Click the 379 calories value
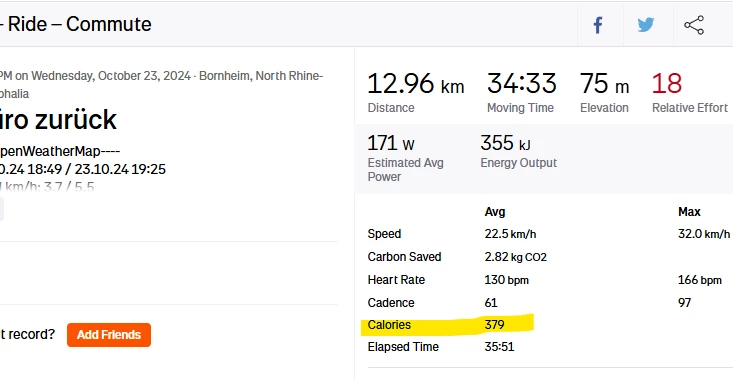 pyautogui.click(x=495, y=325)
